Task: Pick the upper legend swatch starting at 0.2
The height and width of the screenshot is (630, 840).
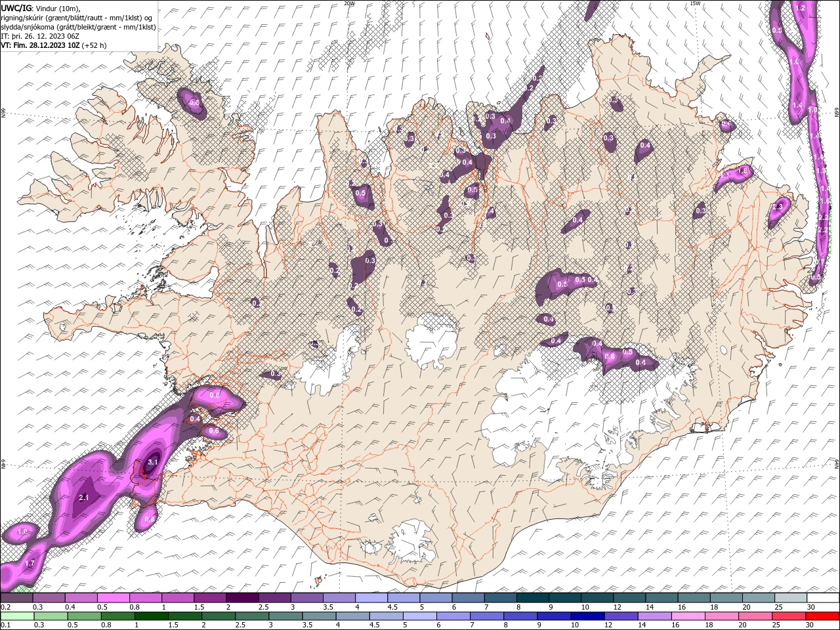Action: [x=16, y=598]
